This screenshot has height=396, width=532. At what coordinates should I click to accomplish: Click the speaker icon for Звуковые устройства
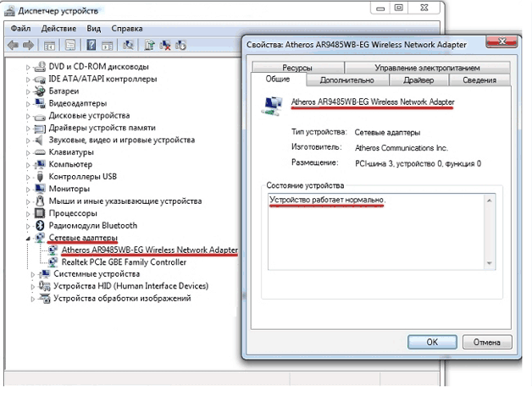pyautogui.click(x=40, y=140)
